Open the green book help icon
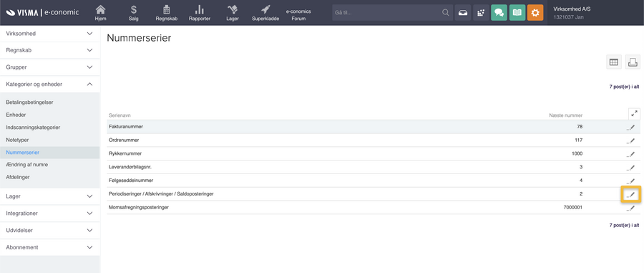644x273 pixels. pos(517,13)
